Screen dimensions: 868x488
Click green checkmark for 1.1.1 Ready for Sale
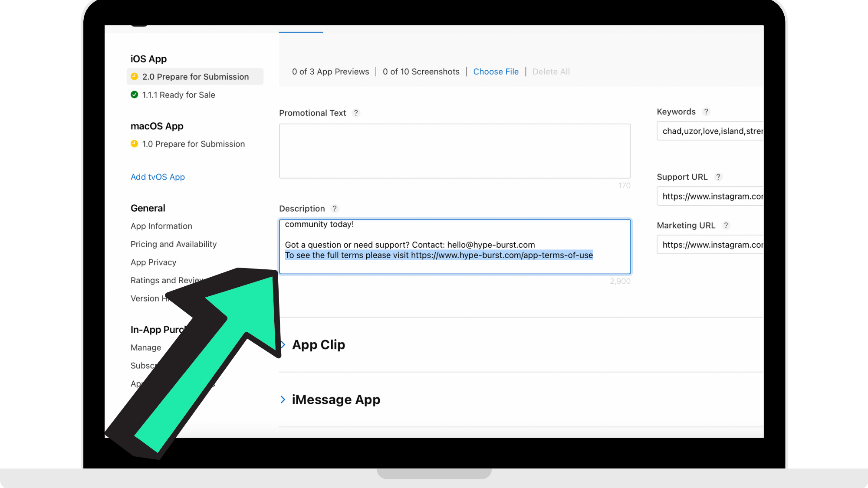click(135, 95)
